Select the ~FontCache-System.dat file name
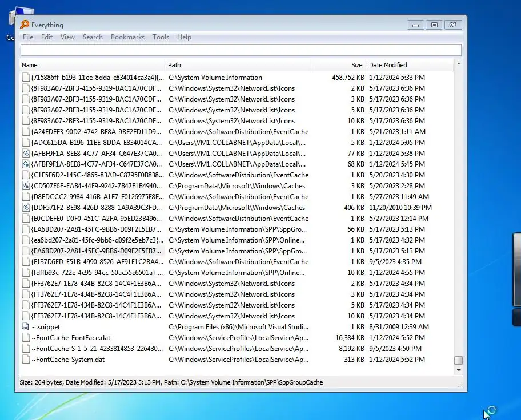The image size is (521, 420). pos(68,360)
